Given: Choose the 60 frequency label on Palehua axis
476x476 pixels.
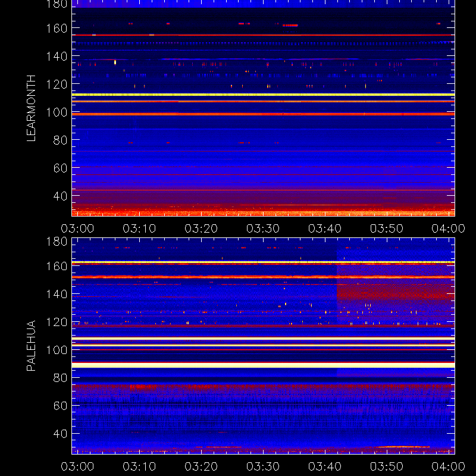Looking at the screenshot, I should [x=61, y=406].
